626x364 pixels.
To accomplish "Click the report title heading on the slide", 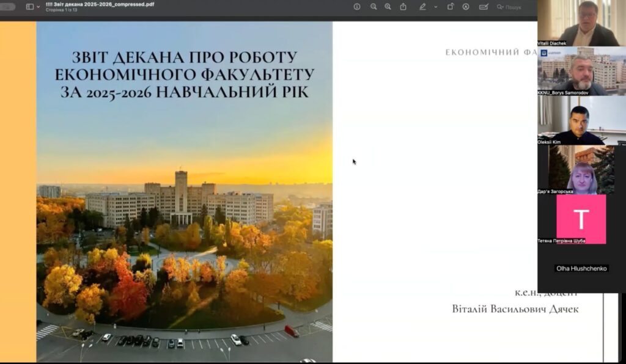I will click(x=185, y=75).
